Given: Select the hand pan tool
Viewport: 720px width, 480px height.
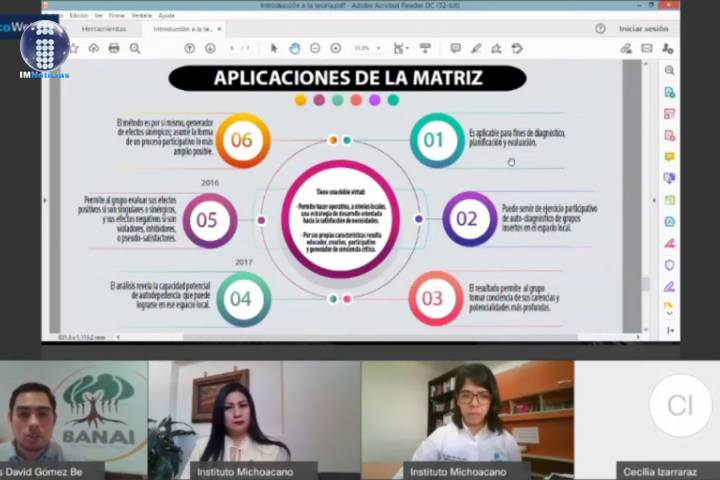Looking at the screenshot, I should pyautogui.click(x=294, y=48).
